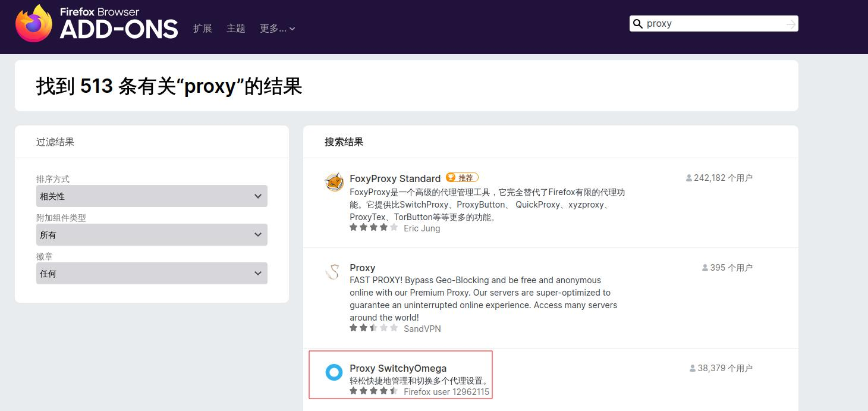Open the 排序方式 sort dropdown
Image resolution: width=868 pixels, height=411 pixels.
(152, 196)
